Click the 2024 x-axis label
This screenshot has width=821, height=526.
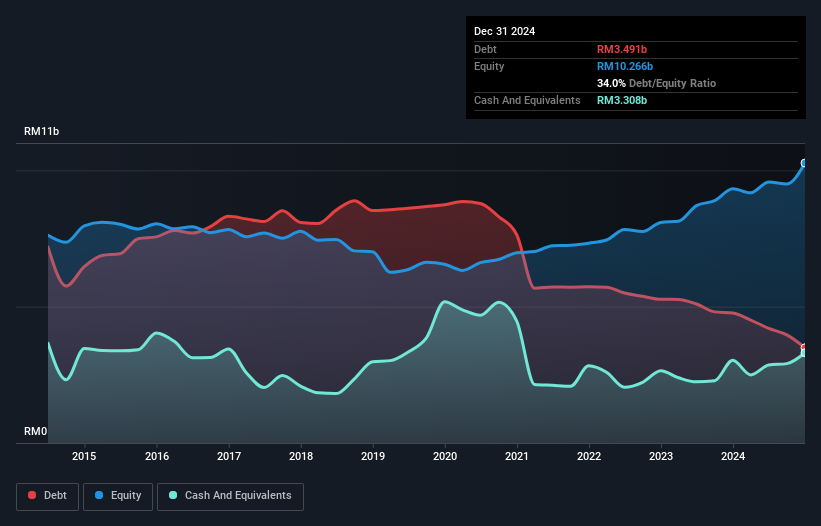click(733, 456)
